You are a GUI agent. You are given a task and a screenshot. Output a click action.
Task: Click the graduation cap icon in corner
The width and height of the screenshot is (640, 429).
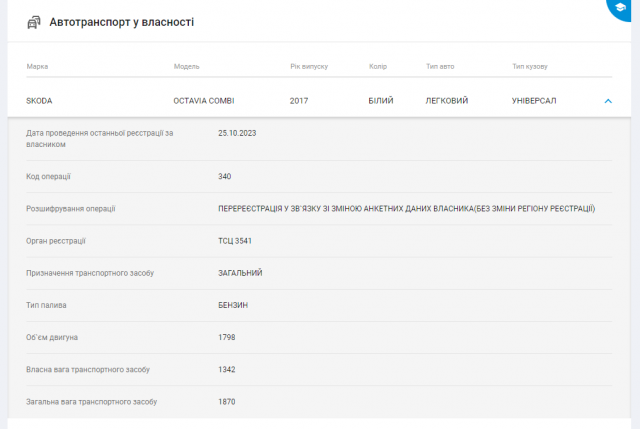(x=628, y=6)
